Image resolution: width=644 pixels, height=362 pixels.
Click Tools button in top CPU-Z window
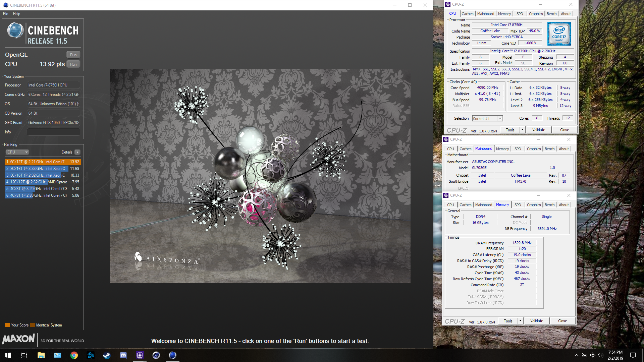point(510,130)
